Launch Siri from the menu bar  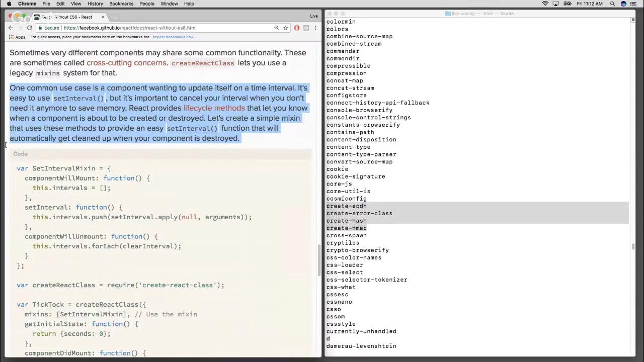624,4
